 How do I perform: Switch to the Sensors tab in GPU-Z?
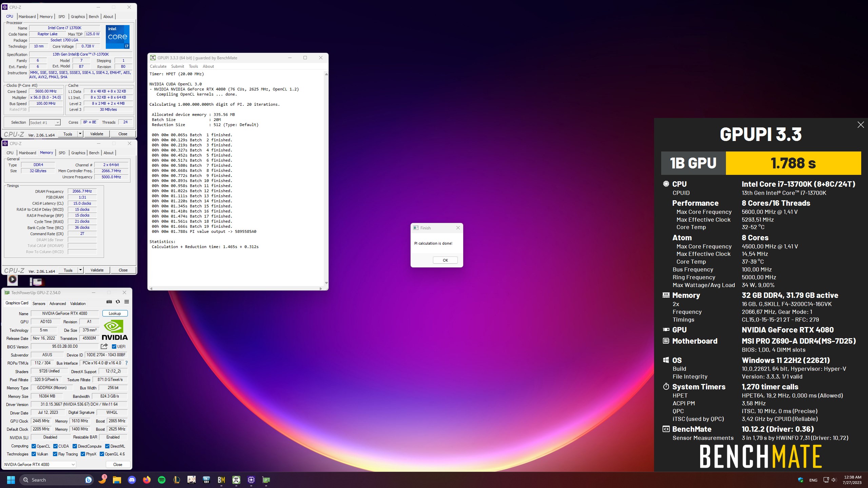click(x=39, y=304)
